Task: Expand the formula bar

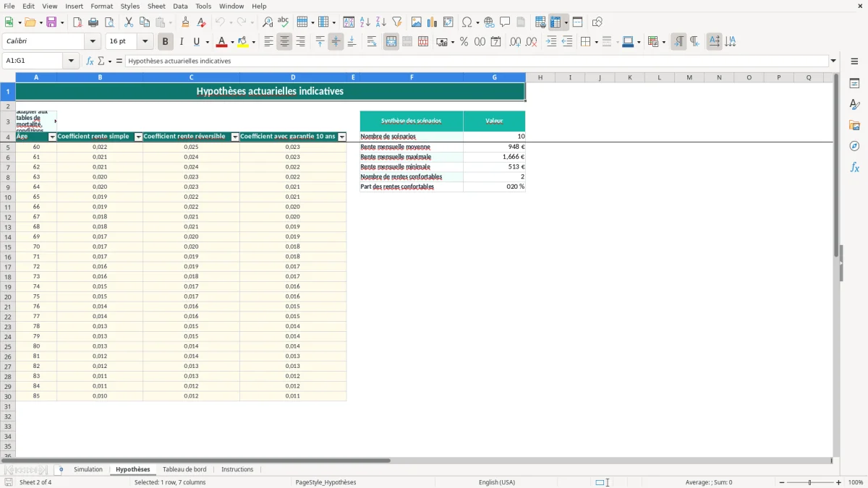Action: pyautogui.click(x=833, y=61)
